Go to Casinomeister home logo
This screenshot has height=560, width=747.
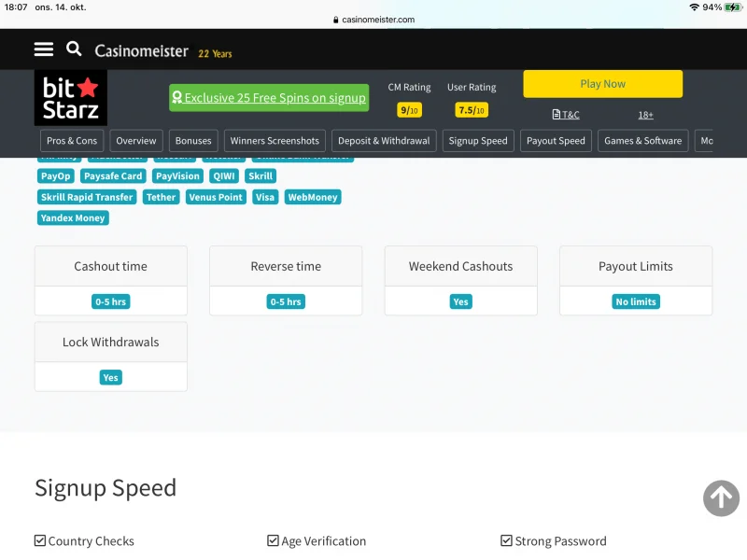click(142, 50)
